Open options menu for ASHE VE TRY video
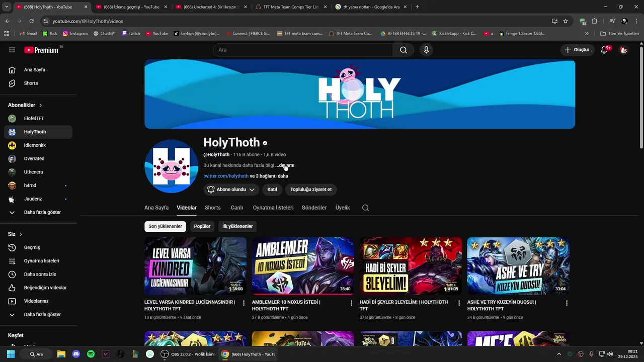644x362 pixels. (x=567, y=303)
